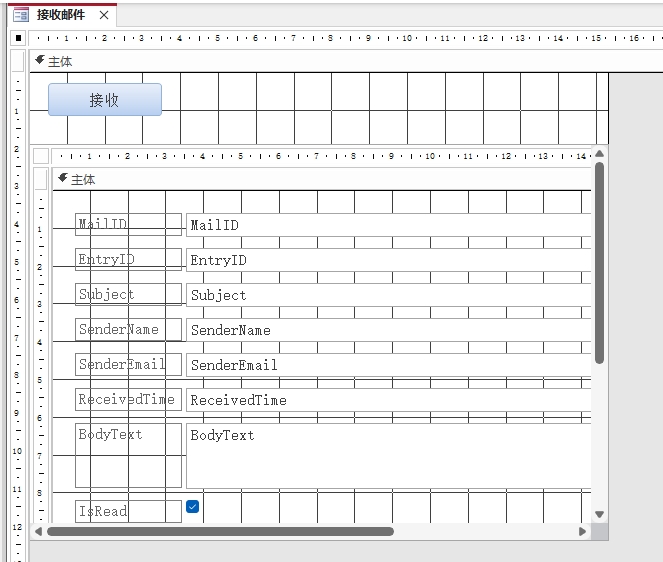The height and width of the screenshot is (562, 663).
Task: Click the subform's scroll down arrow
Action: coord(599,514)
